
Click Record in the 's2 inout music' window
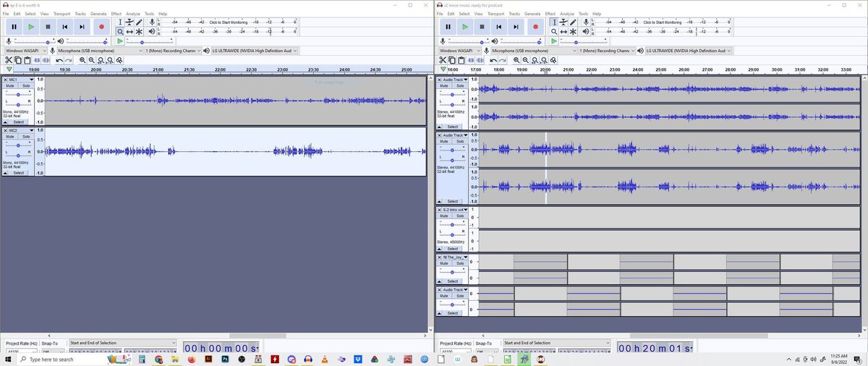(x=535, y=27)
